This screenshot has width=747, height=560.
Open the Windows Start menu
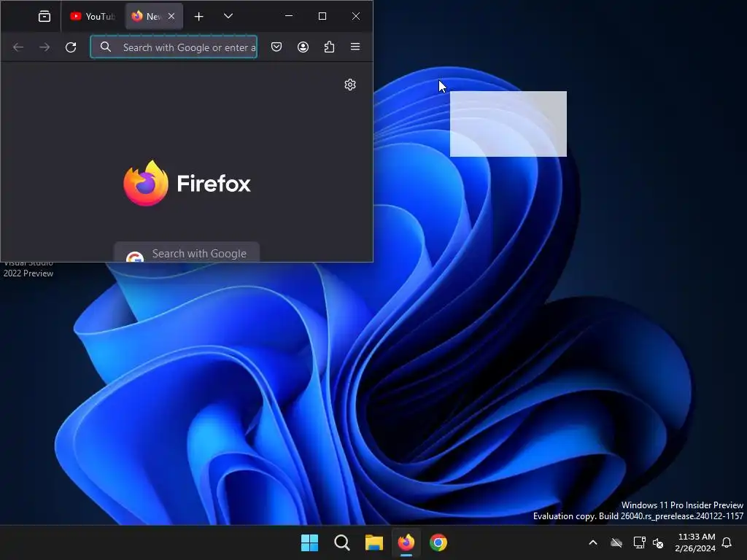(309, 542)
